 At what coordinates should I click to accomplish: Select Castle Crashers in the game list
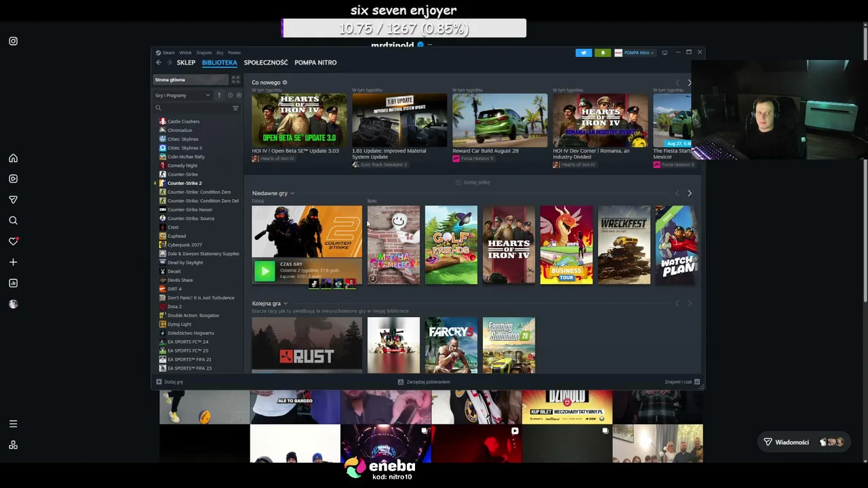[183, 121]
